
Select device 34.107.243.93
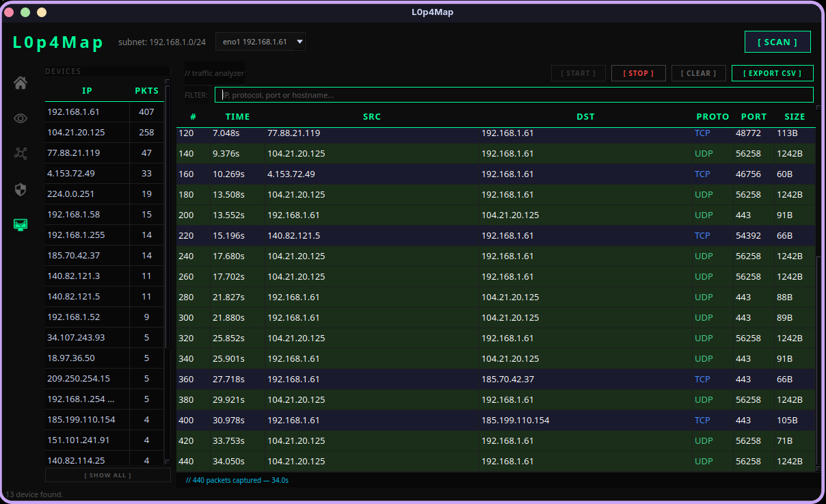[105, 337]
